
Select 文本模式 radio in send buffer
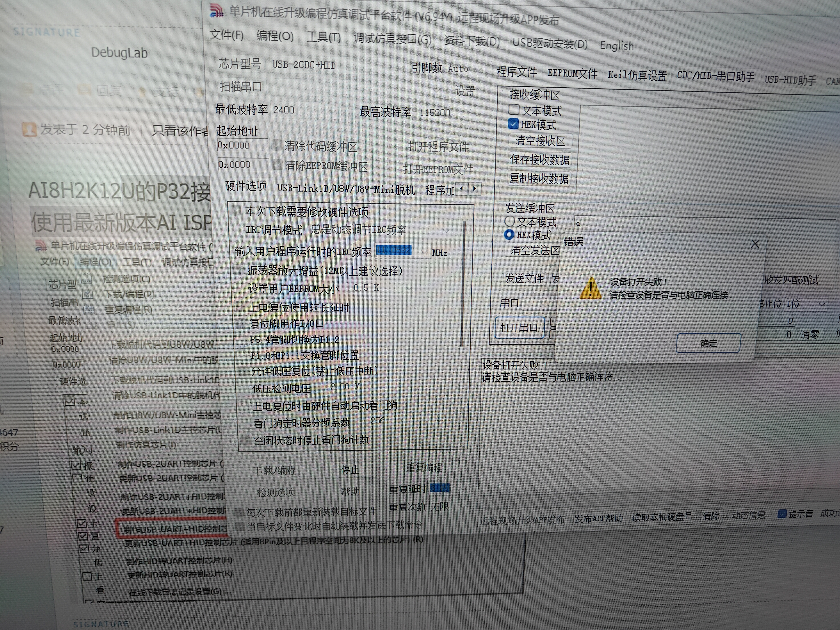(510, 221)
